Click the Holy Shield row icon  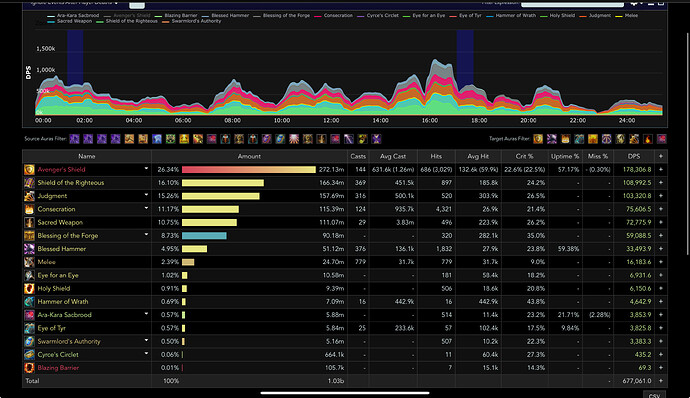(x=29, y=288)
